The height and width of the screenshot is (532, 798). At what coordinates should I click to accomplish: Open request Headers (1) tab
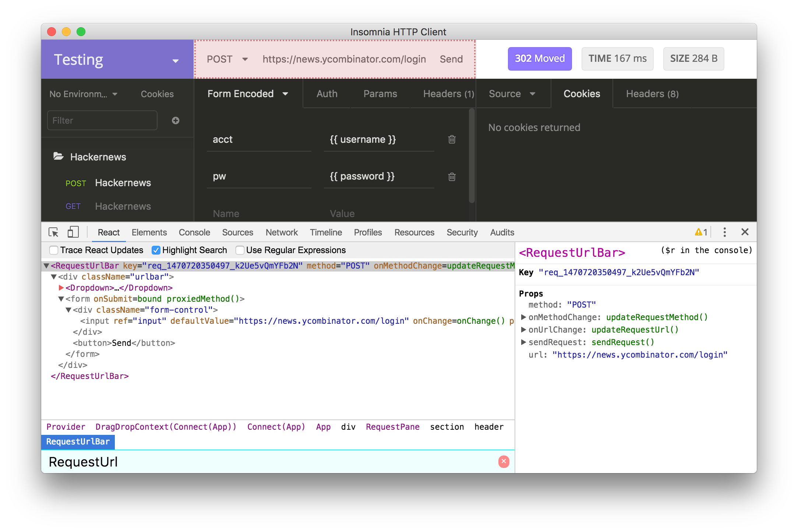448,94
